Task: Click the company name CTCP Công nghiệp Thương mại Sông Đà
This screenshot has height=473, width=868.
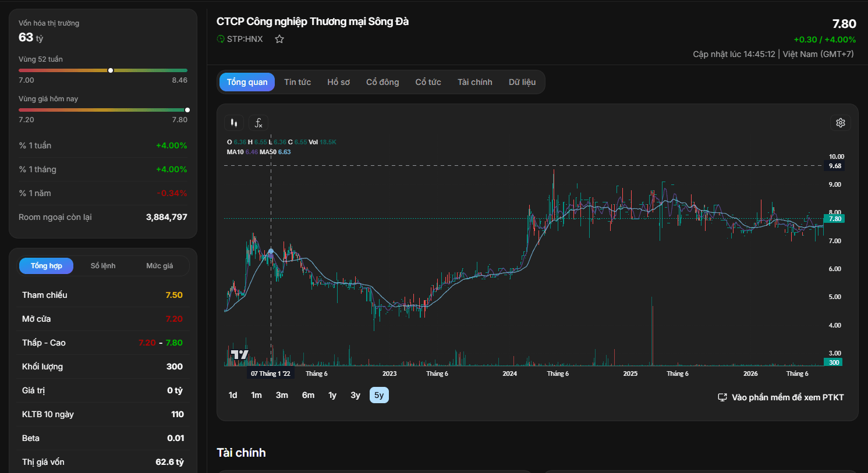Action: coord(313,22)
